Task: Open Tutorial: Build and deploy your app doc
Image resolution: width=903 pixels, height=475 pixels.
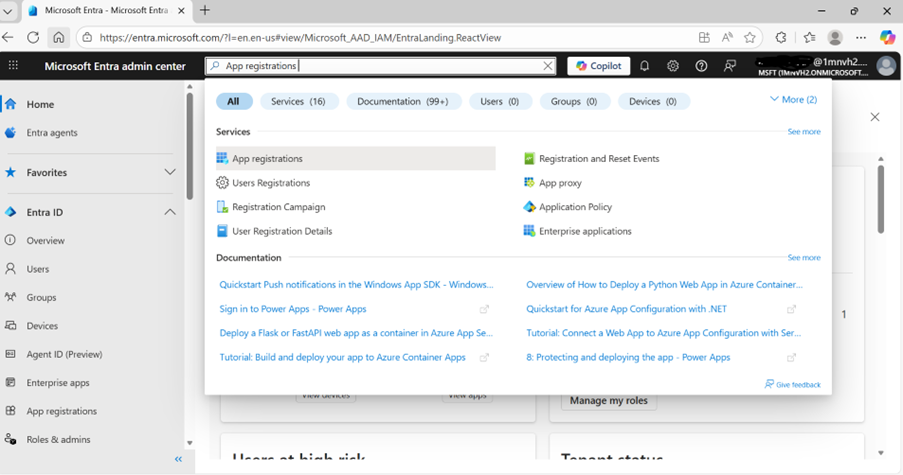Action: pyautogui.click(x=342, y=357)
